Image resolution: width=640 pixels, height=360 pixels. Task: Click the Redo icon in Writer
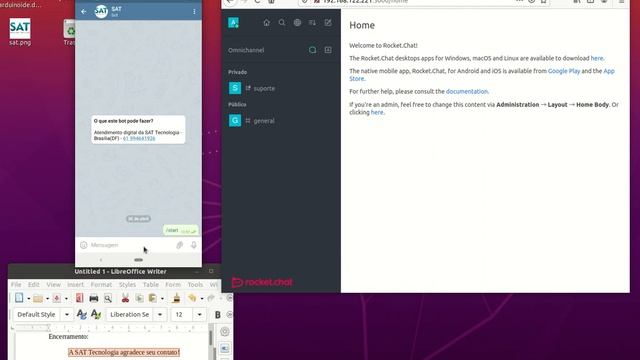pyautogui.click(x=211, y=298)
